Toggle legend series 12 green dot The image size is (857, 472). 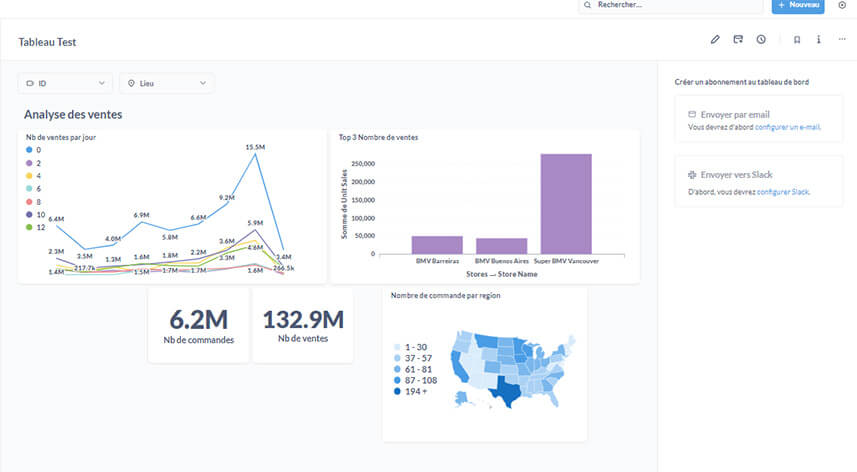(29, 227)
